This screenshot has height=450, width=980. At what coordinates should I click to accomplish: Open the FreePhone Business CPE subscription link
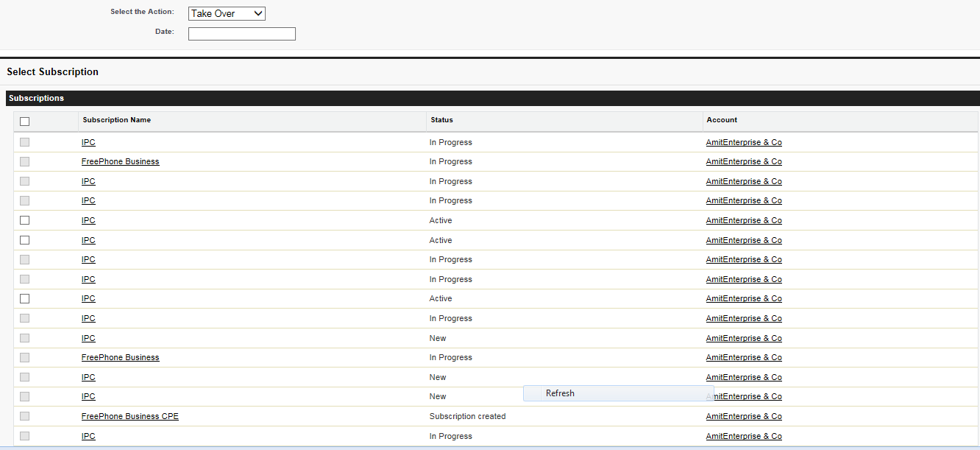click(130, 416)
